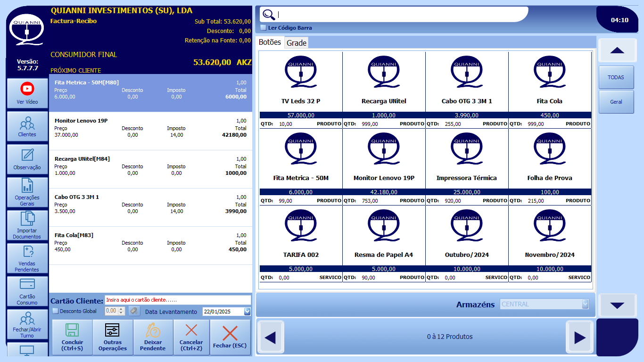Open Operações Gerais report icon
The image size is (644, 362).
[27, 192]
